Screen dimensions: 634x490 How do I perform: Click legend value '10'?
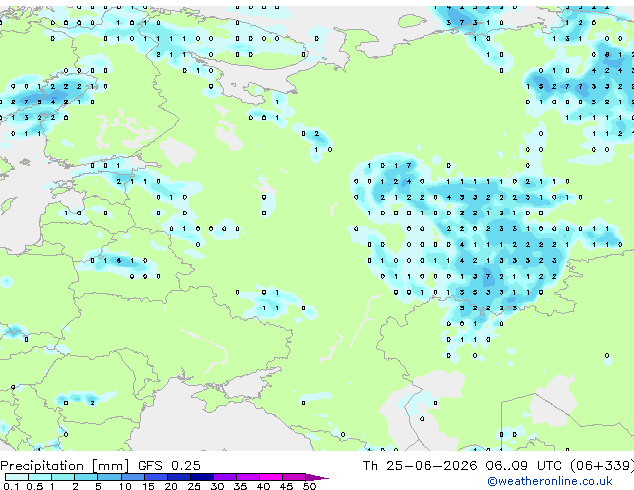point(125,486)
